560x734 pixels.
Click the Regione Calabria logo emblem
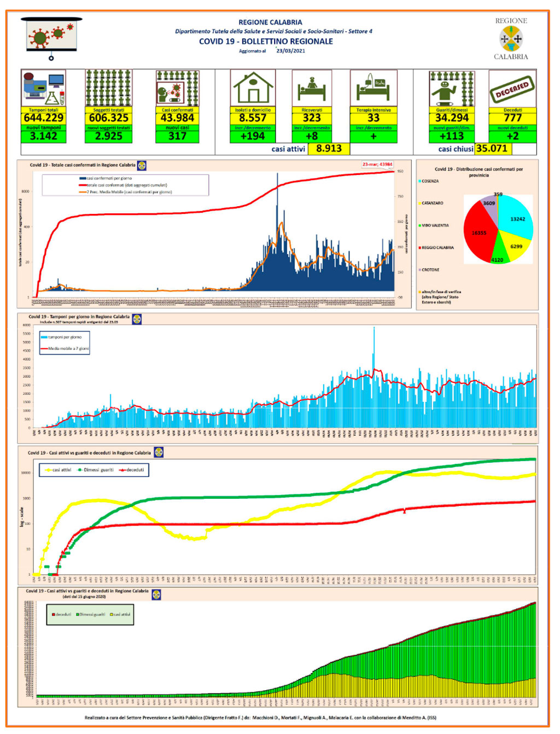[511, 39]
